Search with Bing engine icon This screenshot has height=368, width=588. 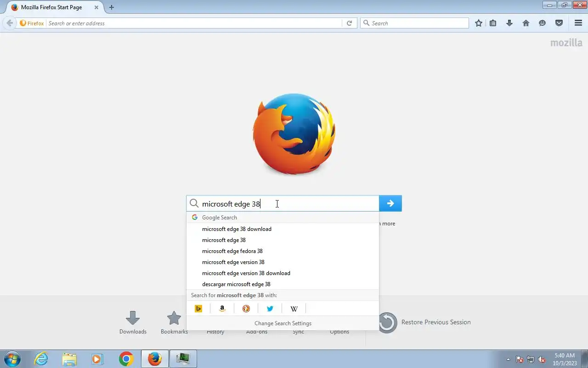(x=198, y=309)
